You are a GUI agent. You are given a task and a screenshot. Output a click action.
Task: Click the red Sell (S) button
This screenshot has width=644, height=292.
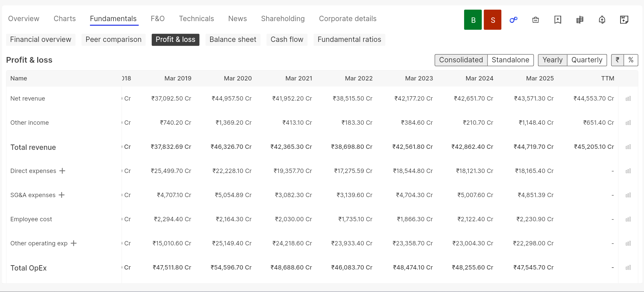[x=492, y=20]
